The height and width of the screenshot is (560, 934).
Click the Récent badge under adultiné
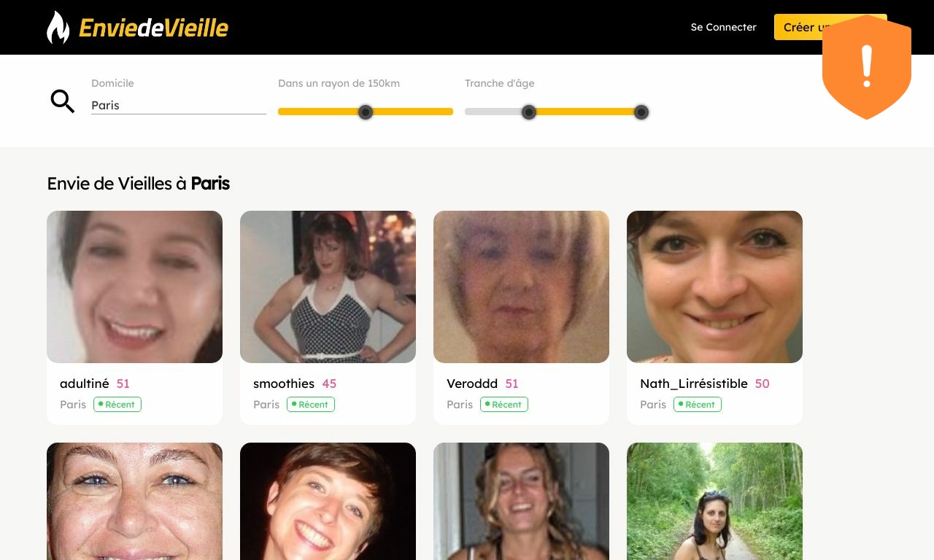coord(117,404)
